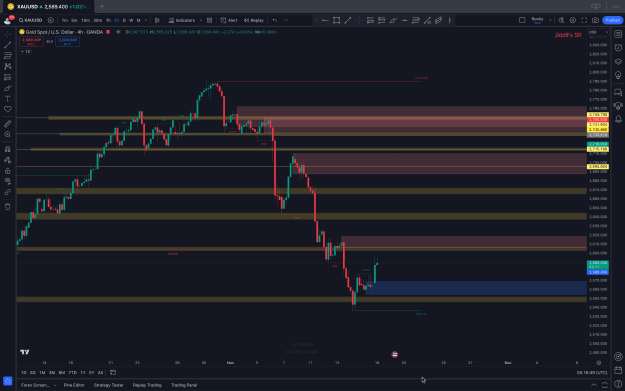Select the Text annotation tool
625x391 pixels.
8,98
